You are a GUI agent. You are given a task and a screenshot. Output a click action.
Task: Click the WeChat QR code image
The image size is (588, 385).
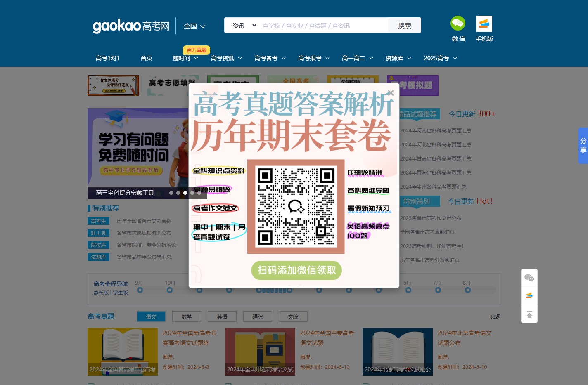point(296,206)
